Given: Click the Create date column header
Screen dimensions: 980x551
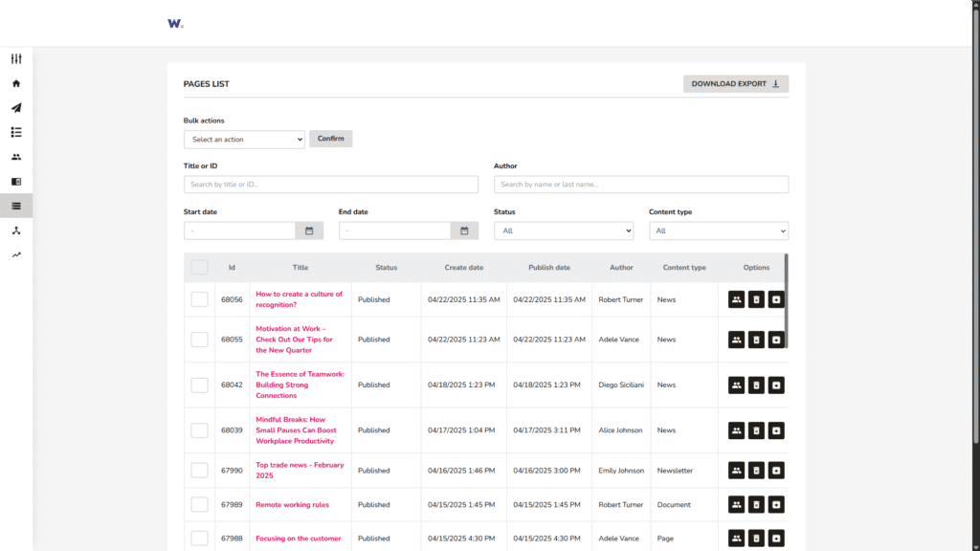Looking at the screenshot, I should pos(464,268).
